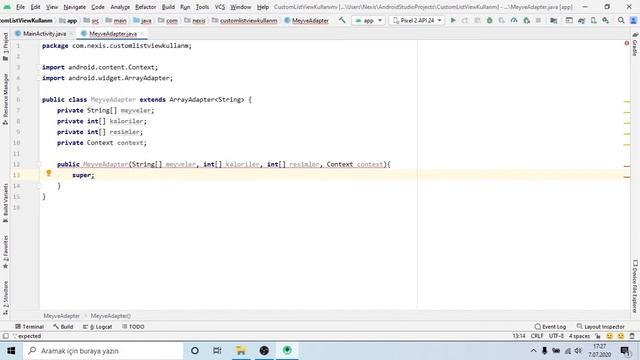The width and height of the screenshot is (640, 360).
Task: Click the grayed Stop square icon
Action: click(538, 20)
